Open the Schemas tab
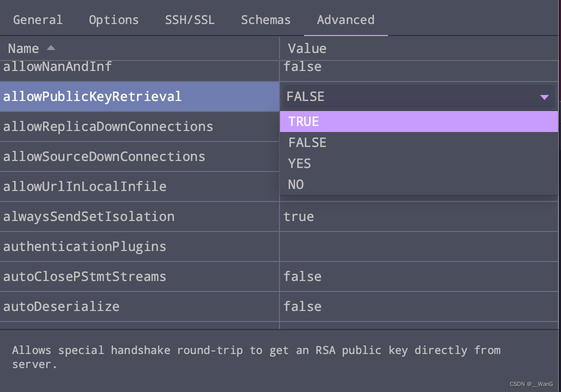 [265, 19]
